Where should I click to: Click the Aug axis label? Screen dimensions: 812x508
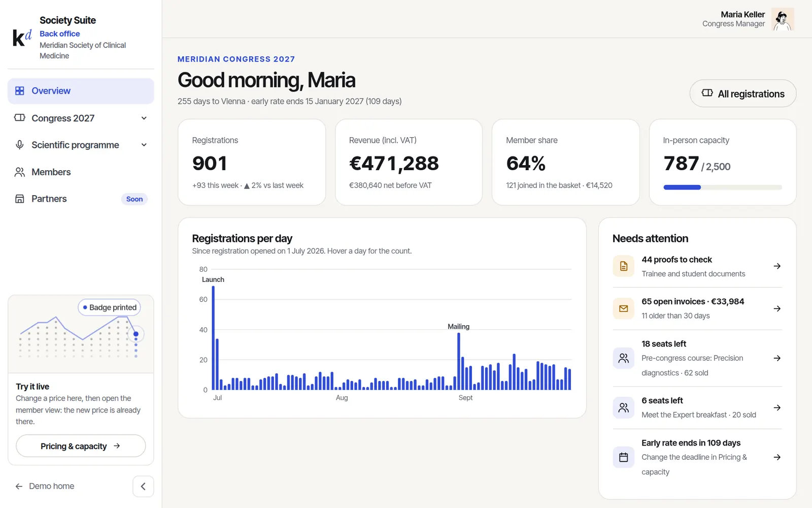(x=342, y=398)
